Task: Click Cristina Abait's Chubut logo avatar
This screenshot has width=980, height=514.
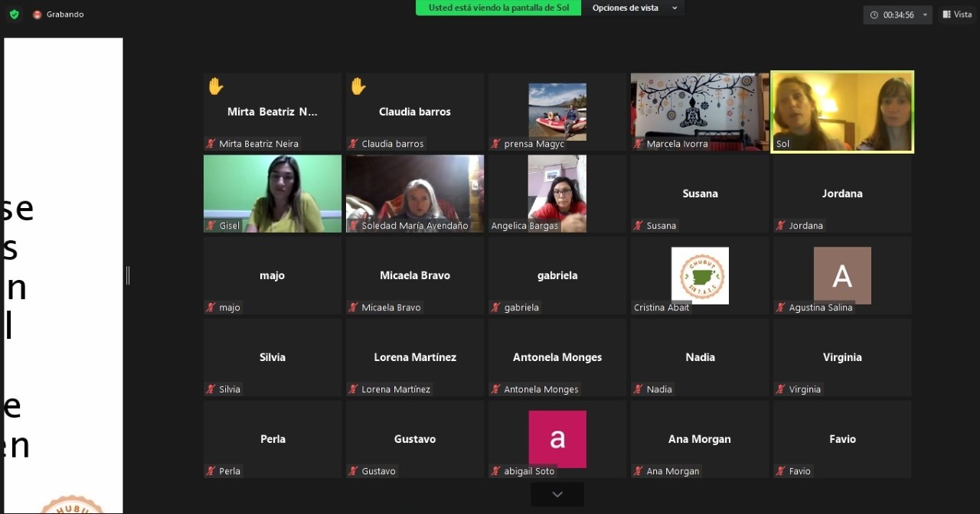Action: [700, 275]
